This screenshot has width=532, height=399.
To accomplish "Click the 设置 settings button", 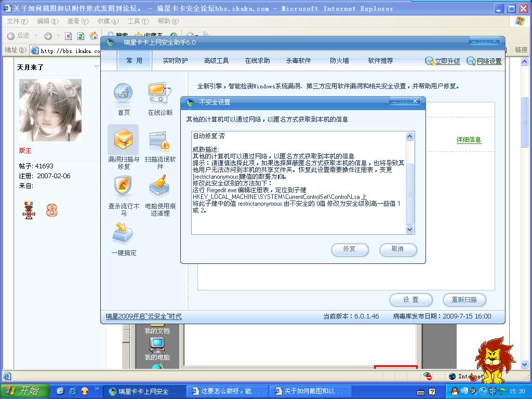I will click(x=411, y=300).
